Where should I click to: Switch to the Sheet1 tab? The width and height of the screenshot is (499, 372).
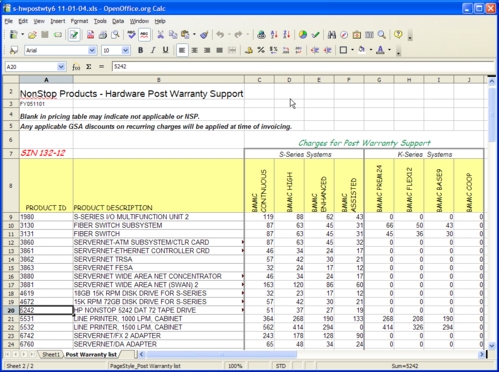pos(51,354)
